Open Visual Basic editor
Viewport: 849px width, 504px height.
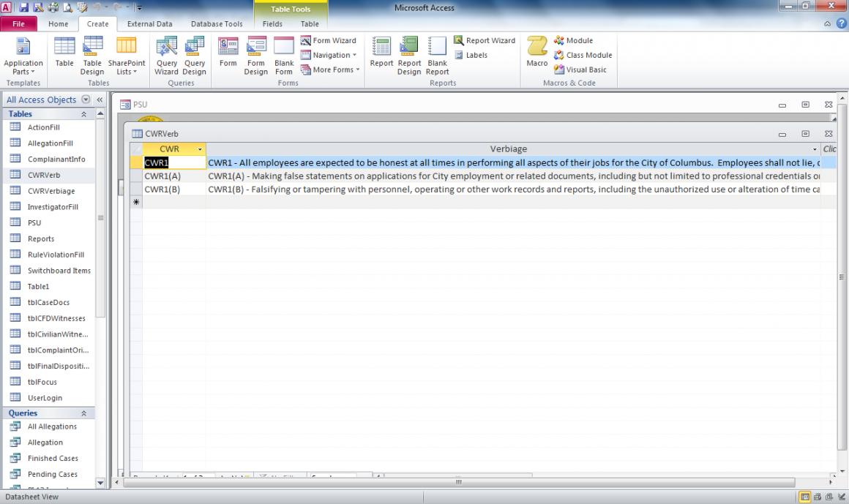(x=580, y=69)
